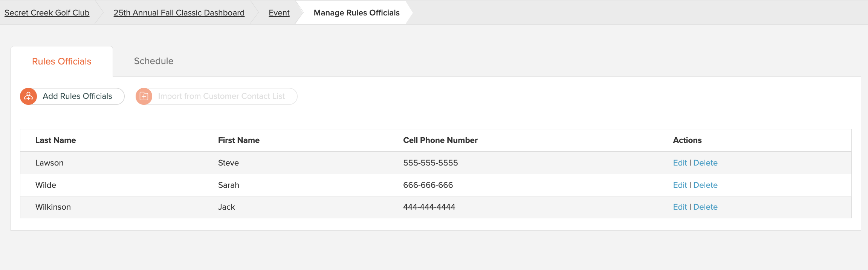Switch to the Schedule tab
Screen dimensions: 868x270
coord(154,61)
